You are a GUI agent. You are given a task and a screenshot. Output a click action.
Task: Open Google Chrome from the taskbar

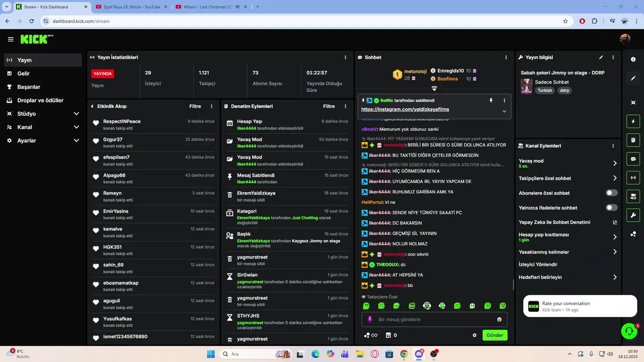(x=404, y=354)
